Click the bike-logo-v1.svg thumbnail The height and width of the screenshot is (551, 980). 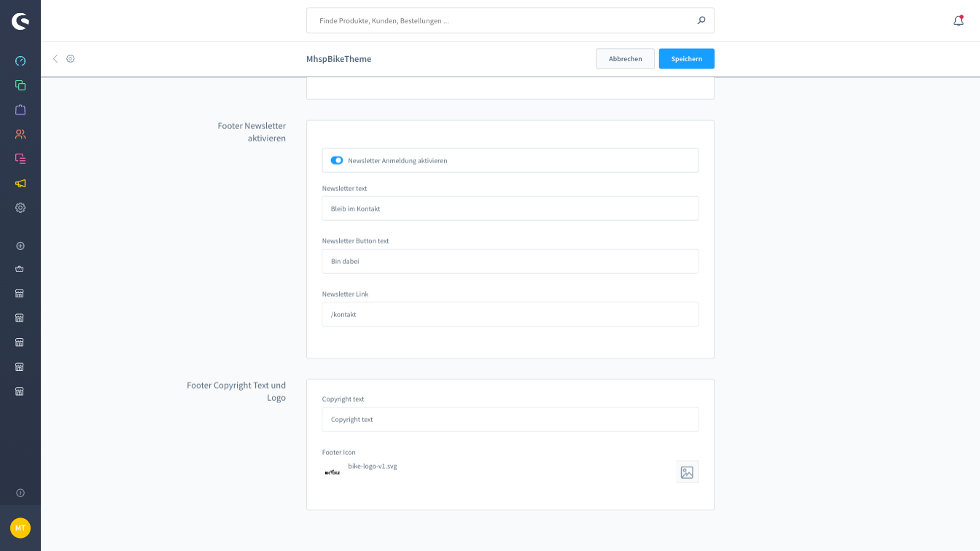[x=332, y=472]
